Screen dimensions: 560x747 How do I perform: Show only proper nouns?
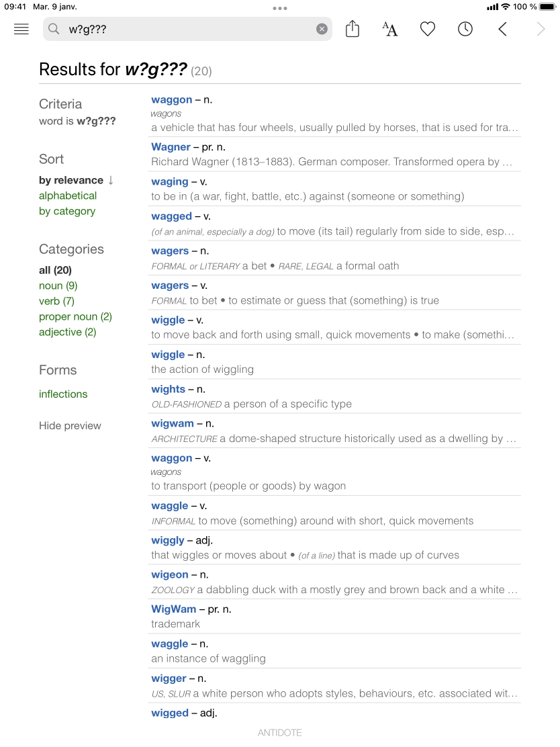point(75,316)
